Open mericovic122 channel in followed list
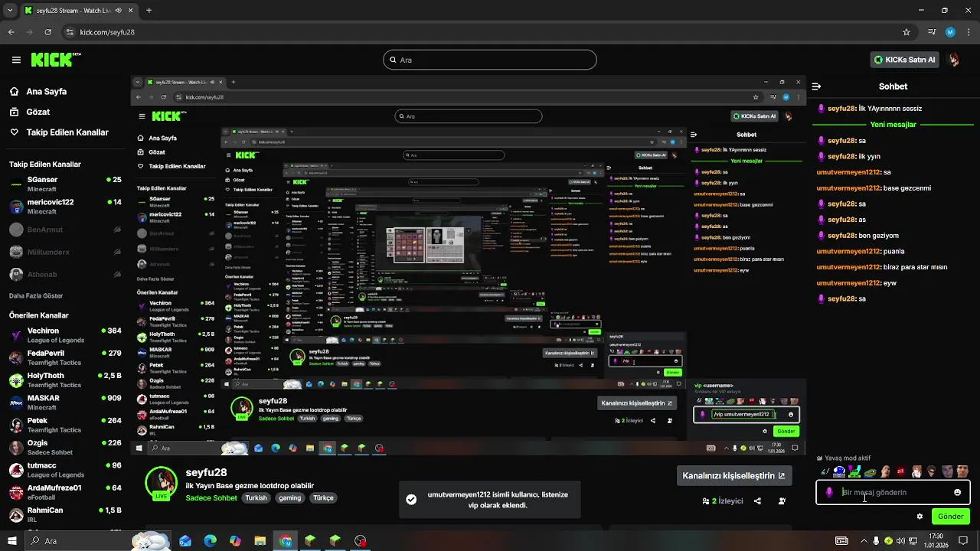The image size is (980, 551). pyautogui.click(x=65, y=207)
